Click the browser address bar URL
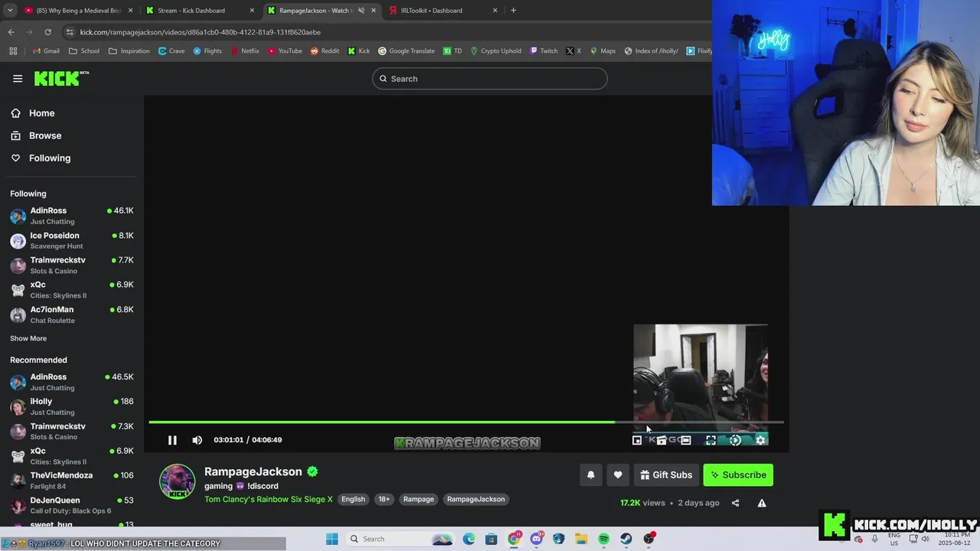The width and height of the screenshot is (980, 551). tap(201, 32)
